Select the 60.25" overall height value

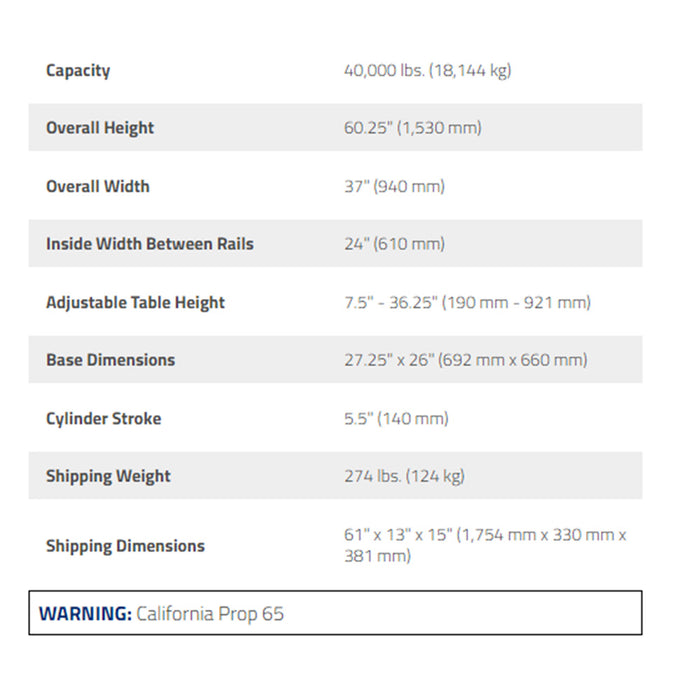point(412,128)
